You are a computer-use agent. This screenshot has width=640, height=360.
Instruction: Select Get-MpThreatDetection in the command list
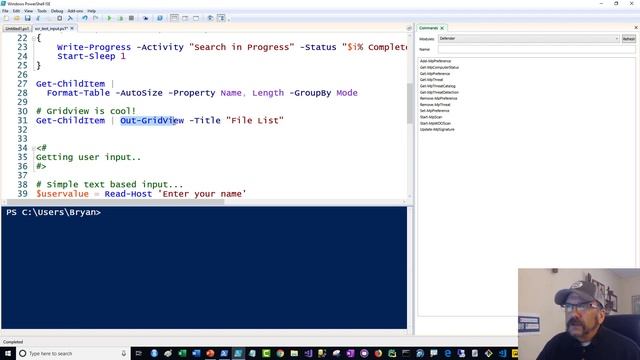[439, 92]
